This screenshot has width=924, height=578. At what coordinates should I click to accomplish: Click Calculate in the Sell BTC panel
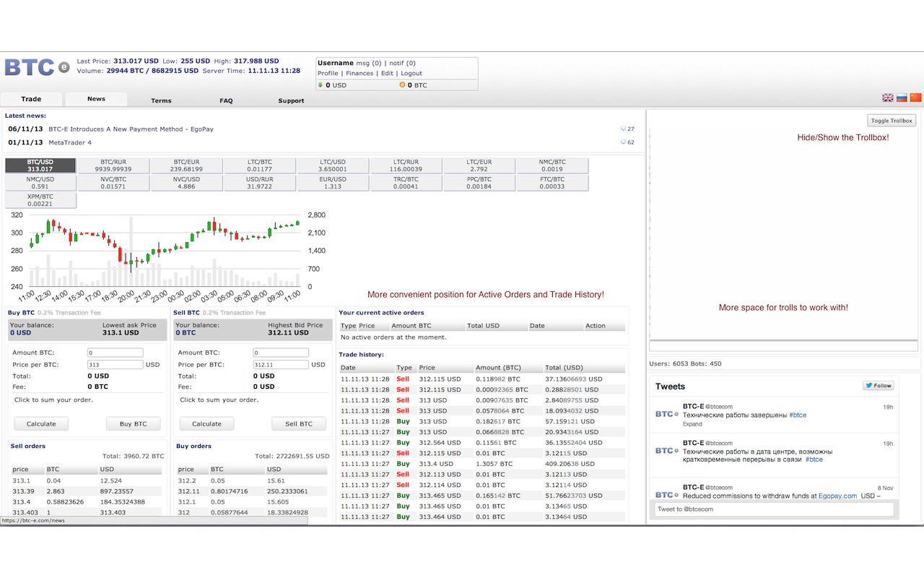tap(206, 424)
